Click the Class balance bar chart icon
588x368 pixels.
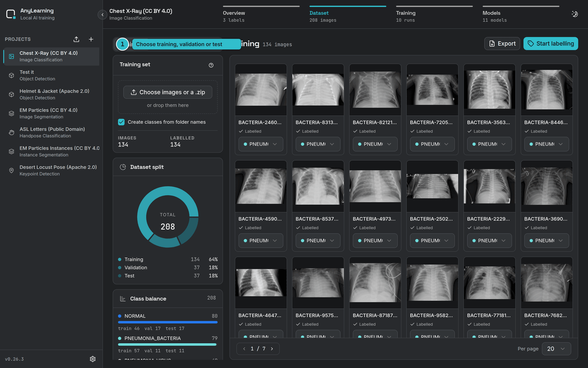pos(123,299)
